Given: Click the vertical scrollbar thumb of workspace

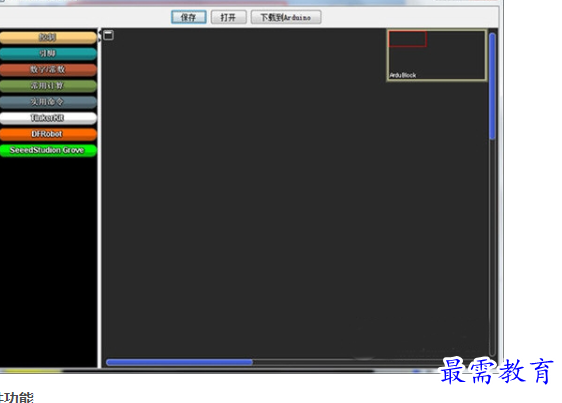Looking at the screenshot, I should coord(492,86).
